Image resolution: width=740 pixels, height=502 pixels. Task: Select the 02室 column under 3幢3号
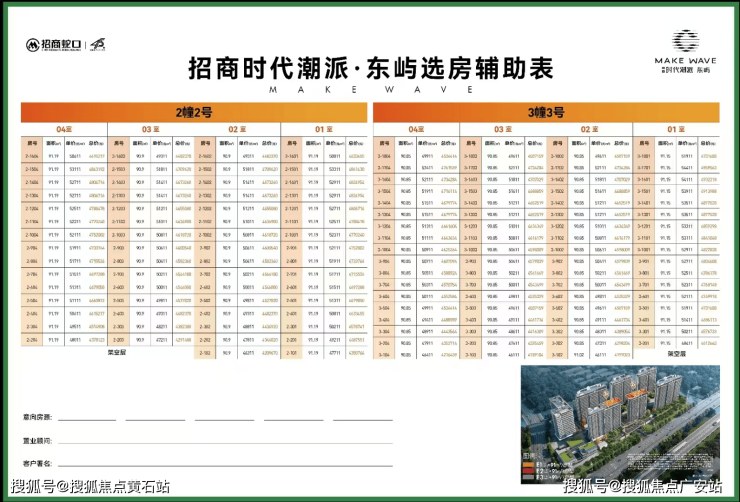click(x=592, y=129)
